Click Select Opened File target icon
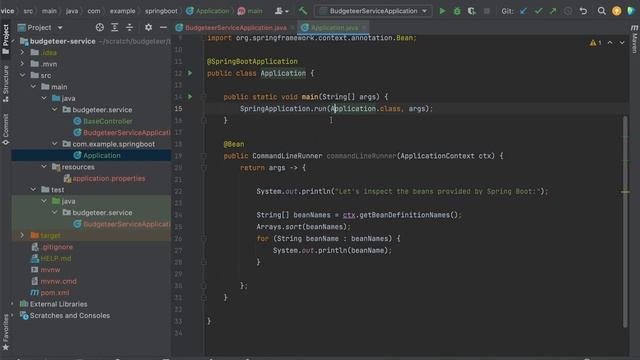This screenshot has height=360, width=640. pyautogui.click(x=100, y=27)
